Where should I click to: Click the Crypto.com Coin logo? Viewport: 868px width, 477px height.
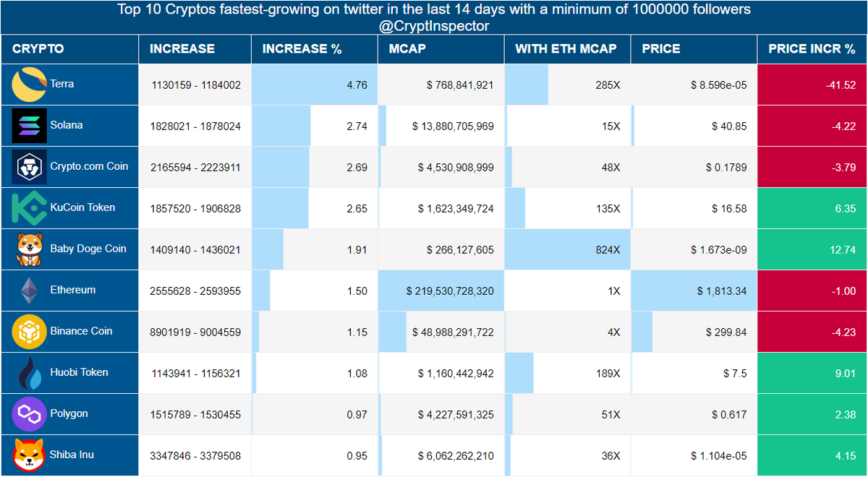tap(30, 167)
